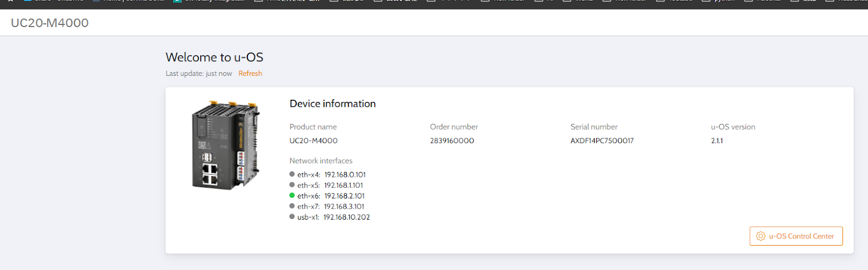Click the Order number label

point(454,127)
